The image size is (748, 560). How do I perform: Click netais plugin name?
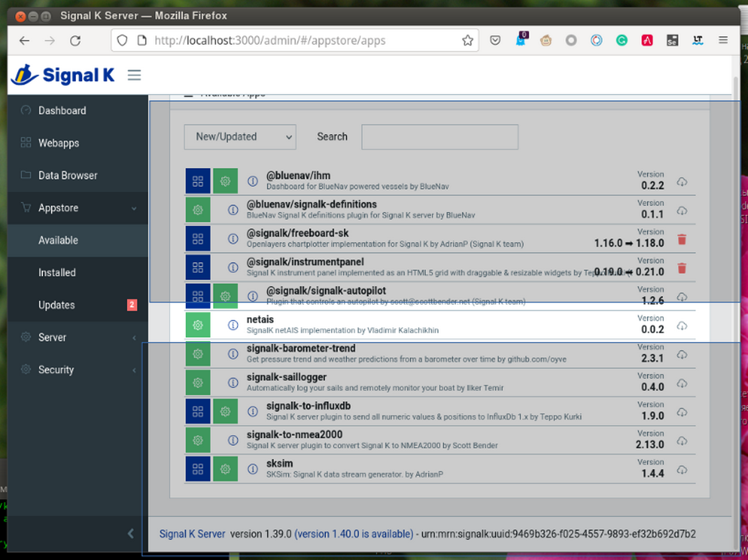click(260, 320)
